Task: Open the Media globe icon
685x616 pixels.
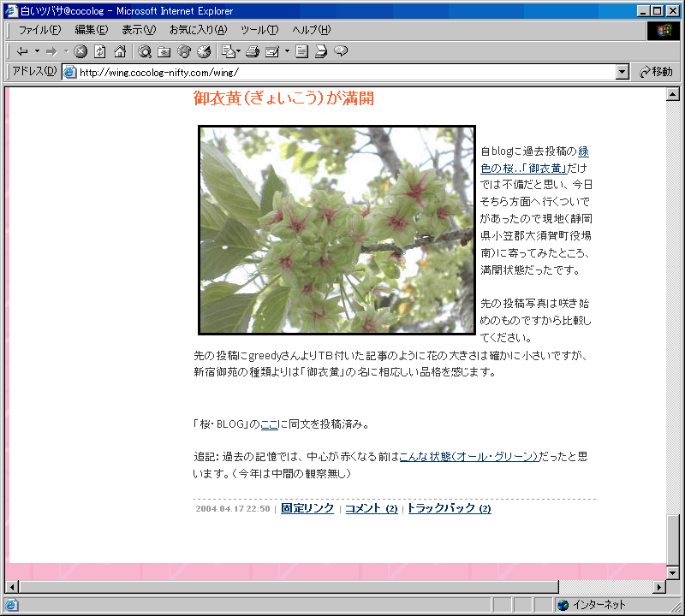Action: 184,51
